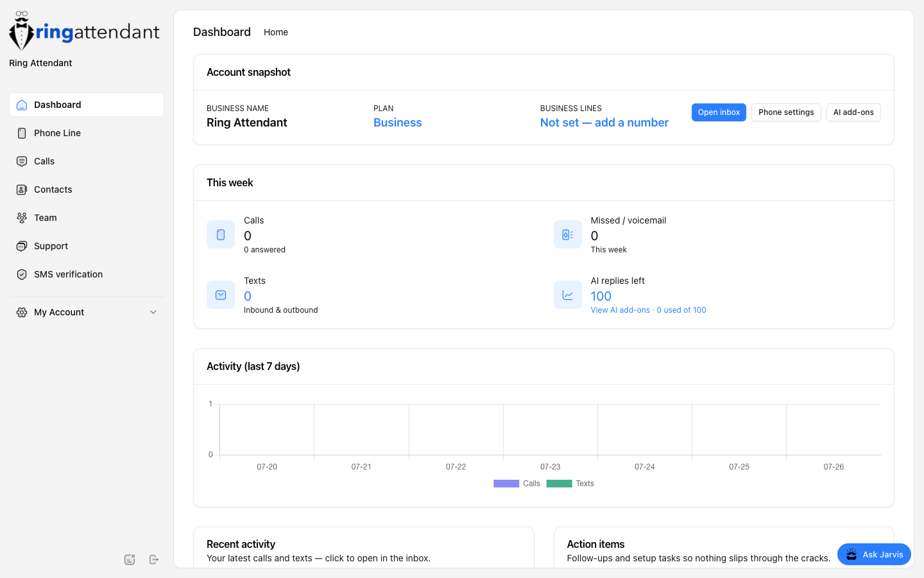Click the 'Account snapshot' heading
Image resolution: width=924 pixels, height=578 pixels.
[x=248, y=73]
